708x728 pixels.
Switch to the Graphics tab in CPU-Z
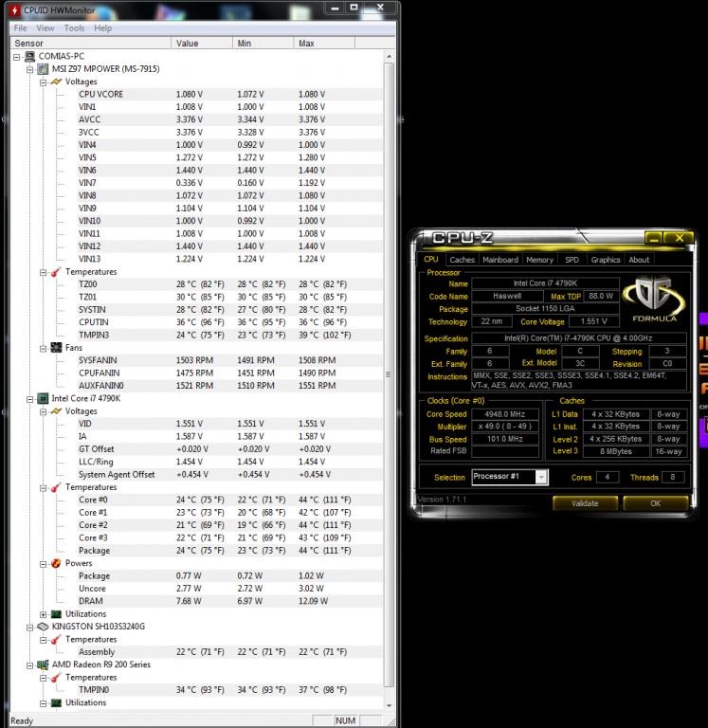(x=606, y=260)
